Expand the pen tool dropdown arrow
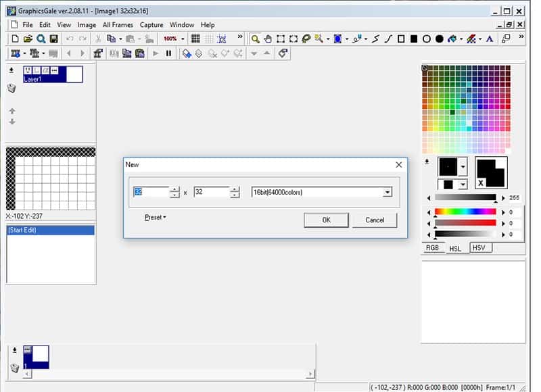Image resolution: width=541 pixels, height=392 pixels. tap(366, 39)
